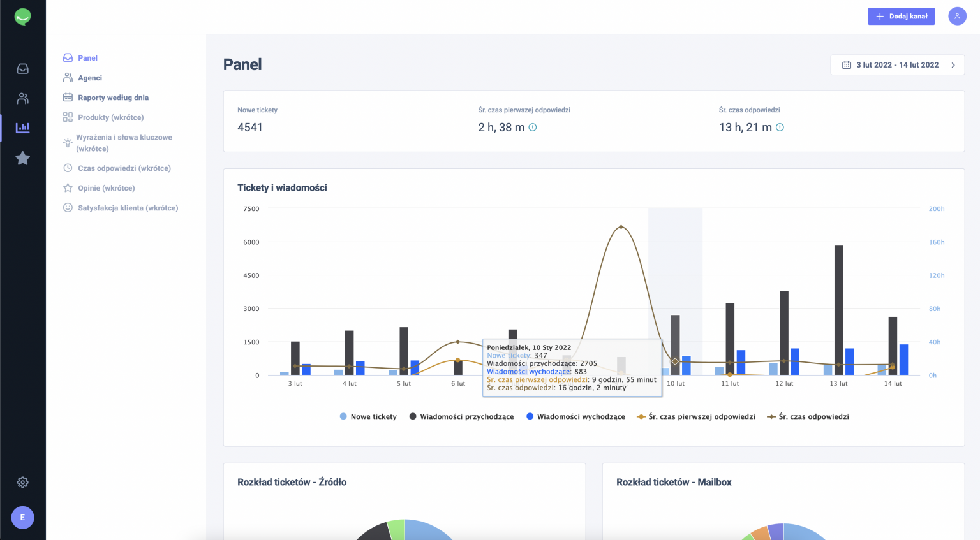Open settings gear in left sidebar
980x540 pixels.
point(22,483)
